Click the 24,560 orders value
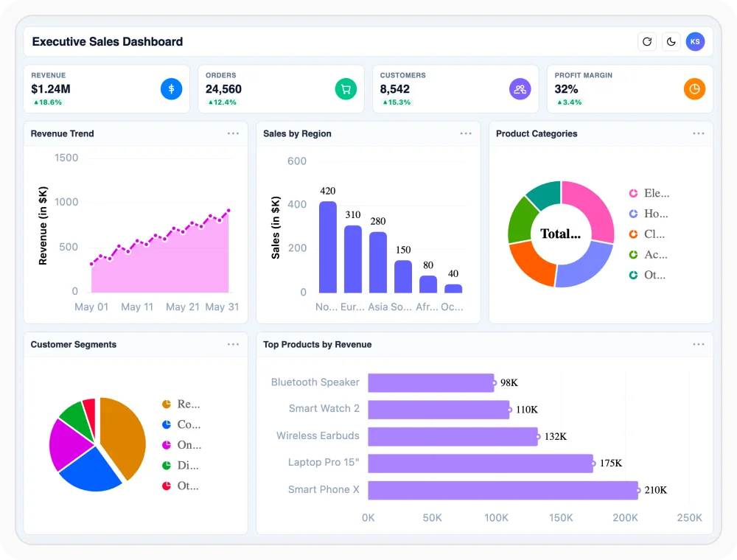 click(x=224, y=89)
